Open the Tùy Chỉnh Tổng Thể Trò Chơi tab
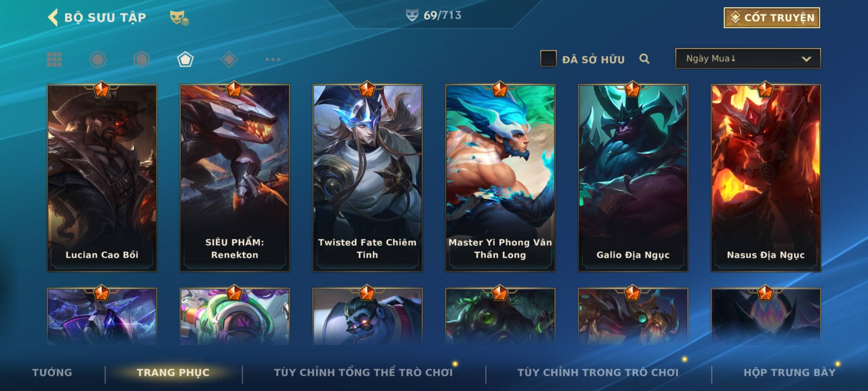 (x=363, y=372)
